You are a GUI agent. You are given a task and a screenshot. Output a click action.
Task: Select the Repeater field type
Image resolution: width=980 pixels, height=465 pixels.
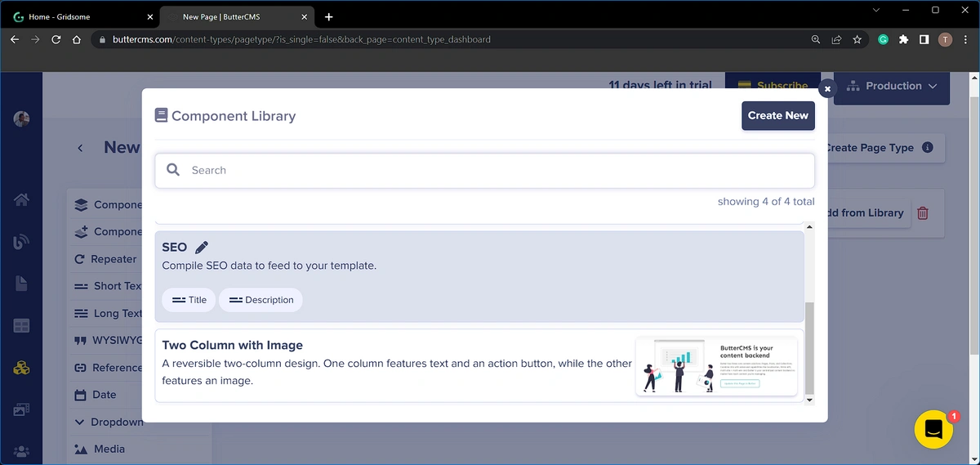pyautogui.click(x=105, y=259)
